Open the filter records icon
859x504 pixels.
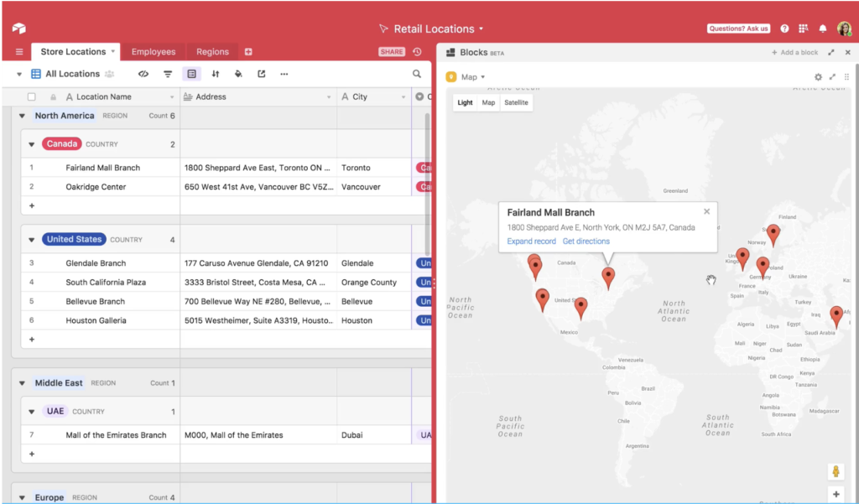tap(168, 74)
